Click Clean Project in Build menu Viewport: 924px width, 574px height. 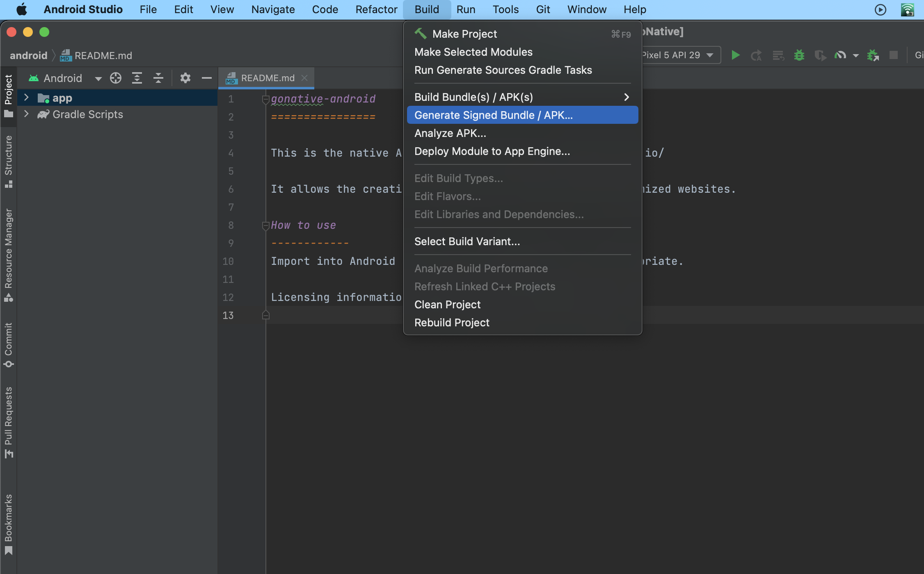point(447,305)
